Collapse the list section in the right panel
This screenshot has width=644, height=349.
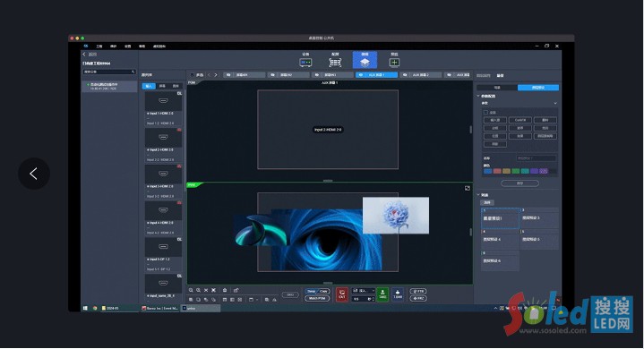478,195
